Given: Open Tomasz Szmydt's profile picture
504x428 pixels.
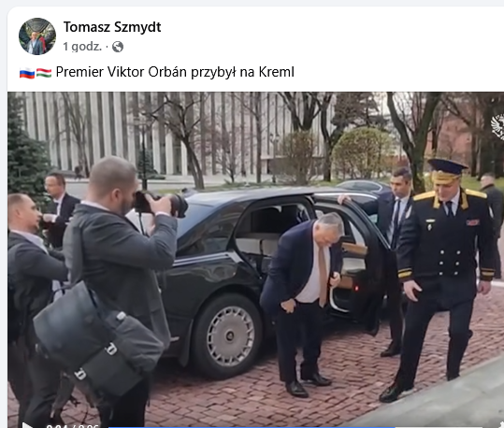Looking at the screenshot, I should [x=37, y=36].
